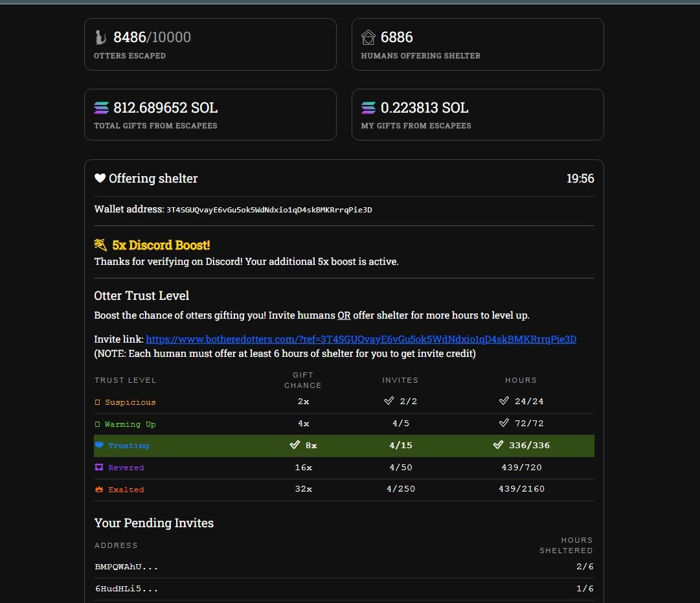Click the heart icon beside Offering shelter
The width and height of the screenshot is (700, 603).
100,178
